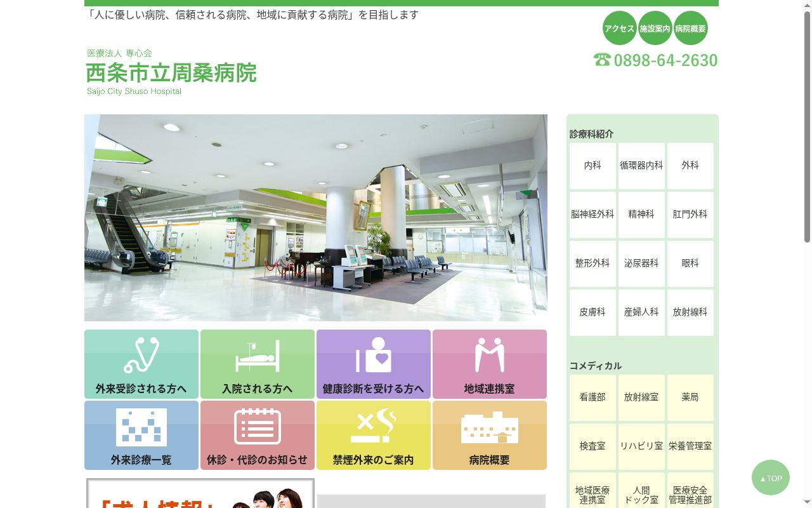The width and height of the screenshot is (812, 508).
Task: Click the コメディカル section heading
Action: point(596,366)
